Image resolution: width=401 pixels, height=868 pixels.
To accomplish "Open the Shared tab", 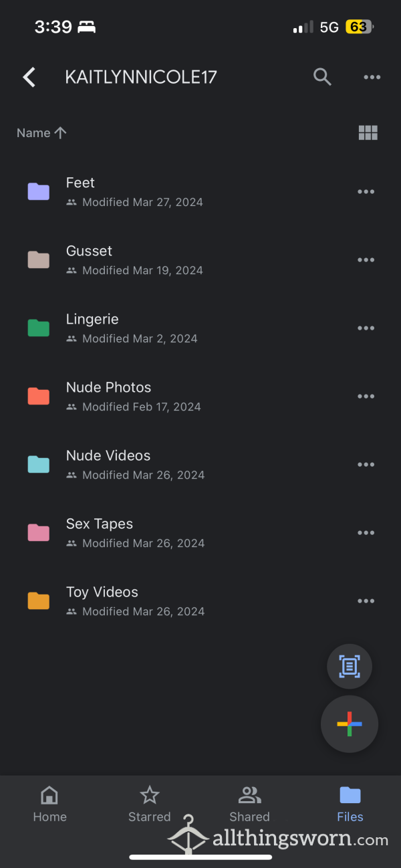I will [249, 804].
